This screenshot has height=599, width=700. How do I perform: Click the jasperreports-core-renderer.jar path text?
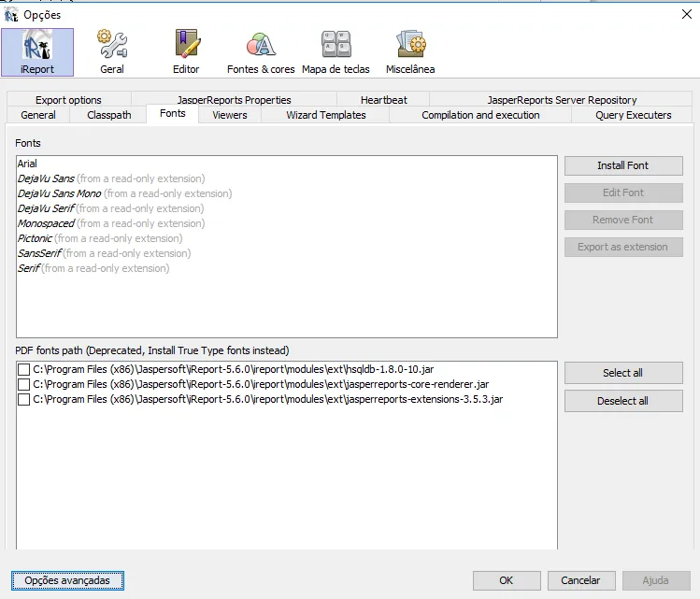click(261, 384)
